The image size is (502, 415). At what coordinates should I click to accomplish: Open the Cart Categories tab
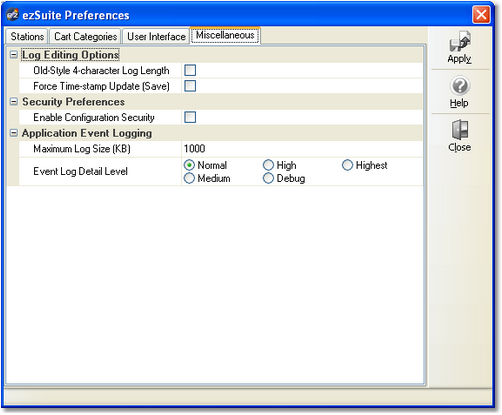coord(85,36)
